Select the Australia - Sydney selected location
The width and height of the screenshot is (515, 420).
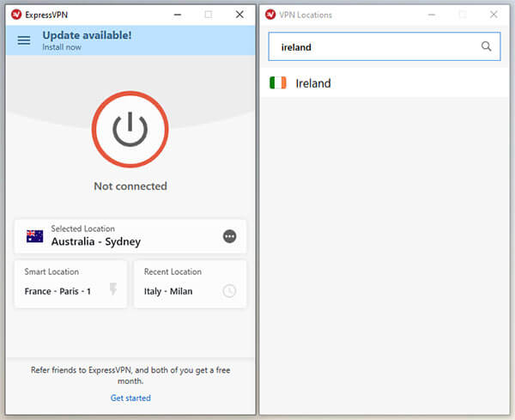(x=130, y=236)
